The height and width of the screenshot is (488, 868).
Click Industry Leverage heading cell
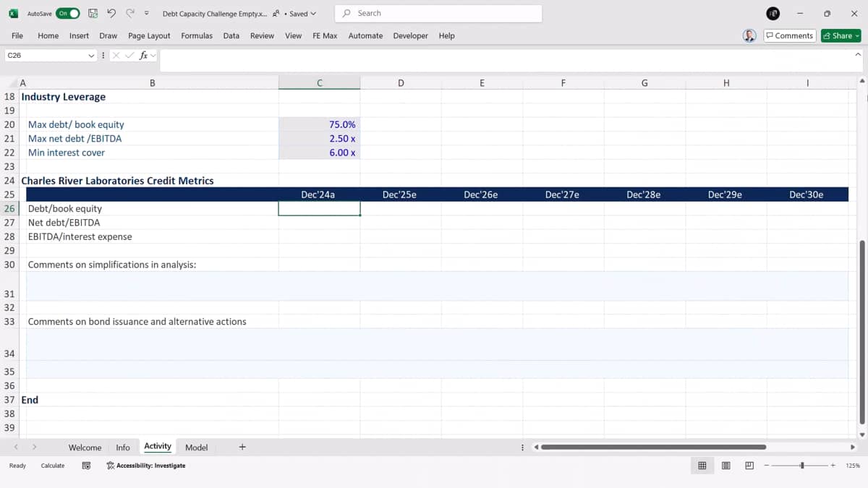(x=64, y=97)
